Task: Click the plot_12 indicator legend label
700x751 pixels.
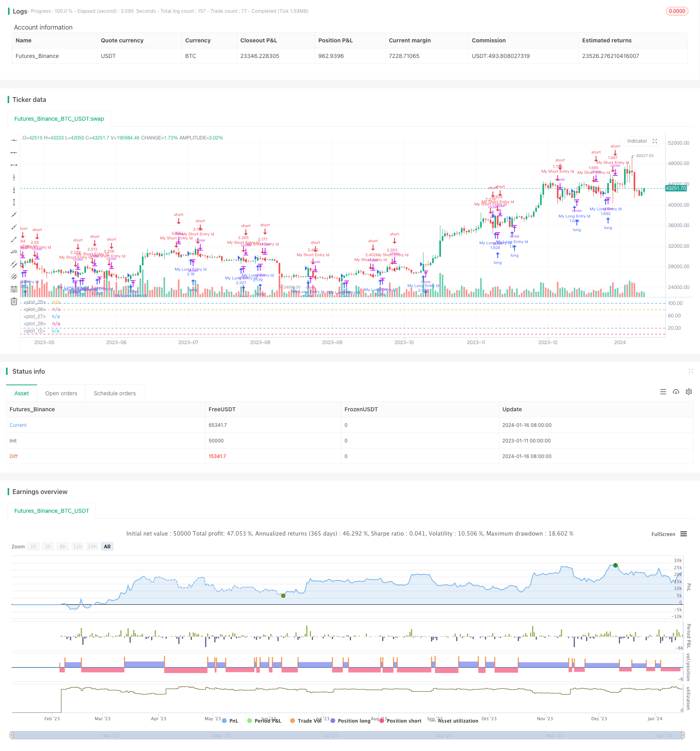Action: (35, 331)
